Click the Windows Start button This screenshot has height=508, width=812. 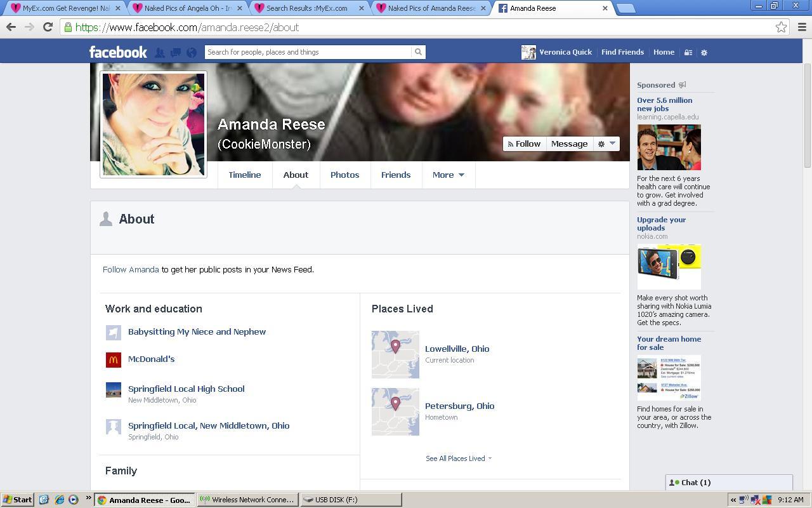pos(18,500)
